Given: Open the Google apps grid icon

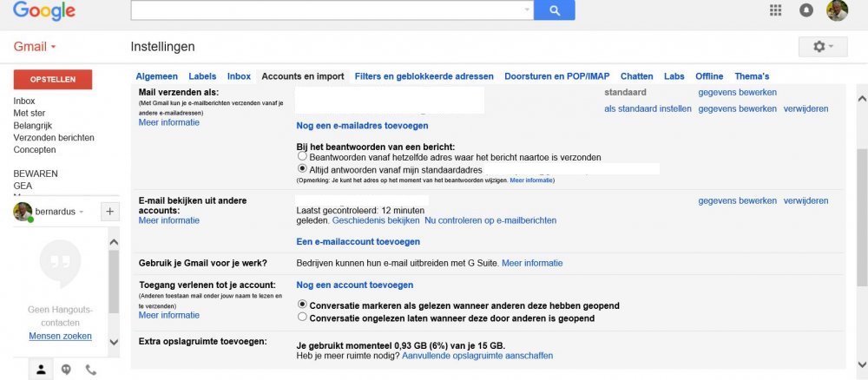Looking at the screenshot, I should point(775,10).
